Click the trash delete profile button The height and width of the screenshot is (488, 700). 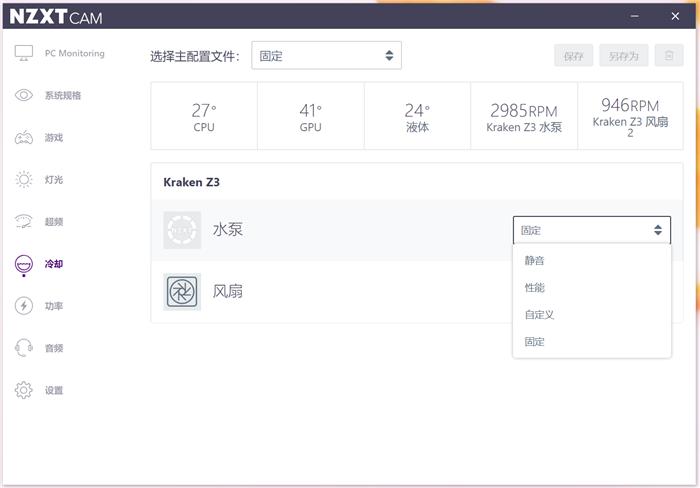pos(669,56)
